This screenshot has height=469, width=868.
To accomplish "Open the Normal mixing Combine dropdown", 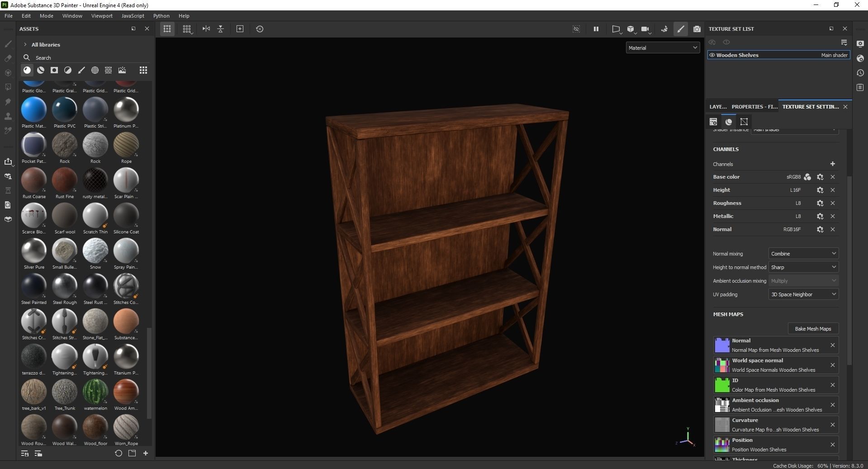I will (x=803, y=254).
